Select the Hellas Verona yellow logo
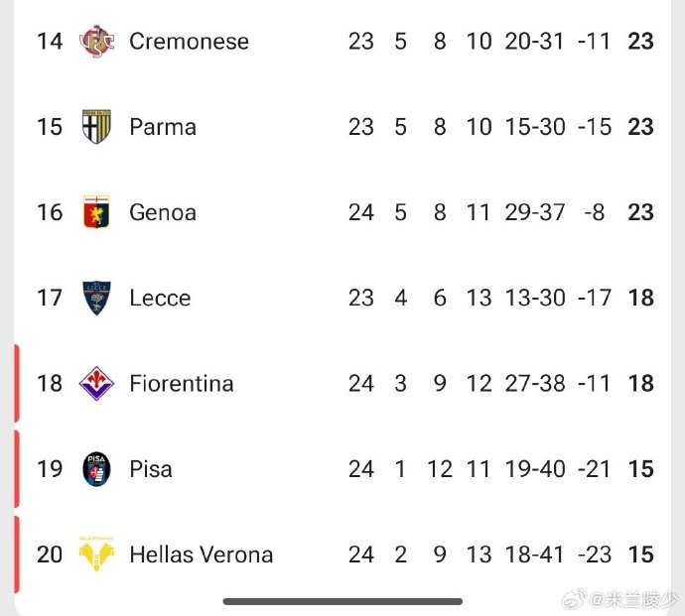Image resolution: width=685 pixels, height=616 pixels. [96, 554]
